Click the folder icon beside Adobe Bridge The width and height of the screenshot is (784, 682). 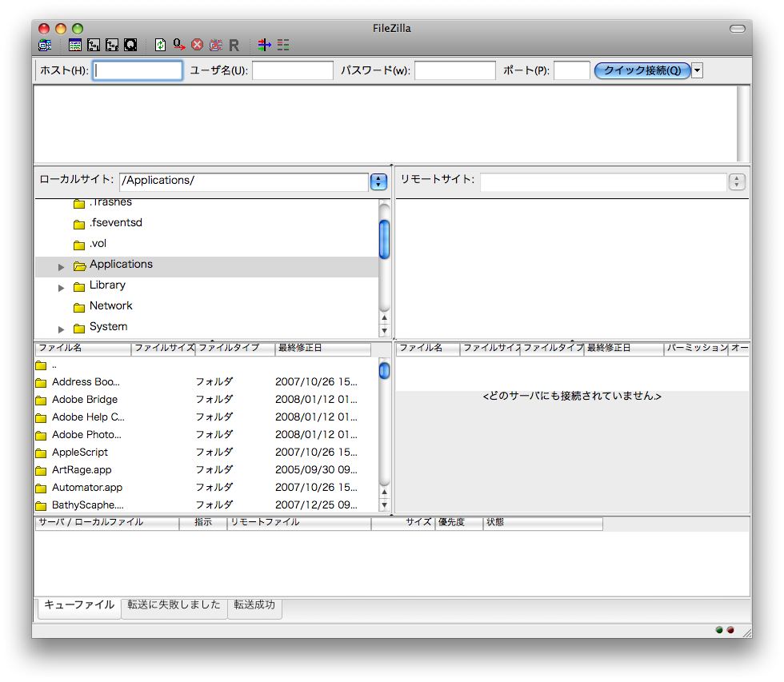(41, 401)
